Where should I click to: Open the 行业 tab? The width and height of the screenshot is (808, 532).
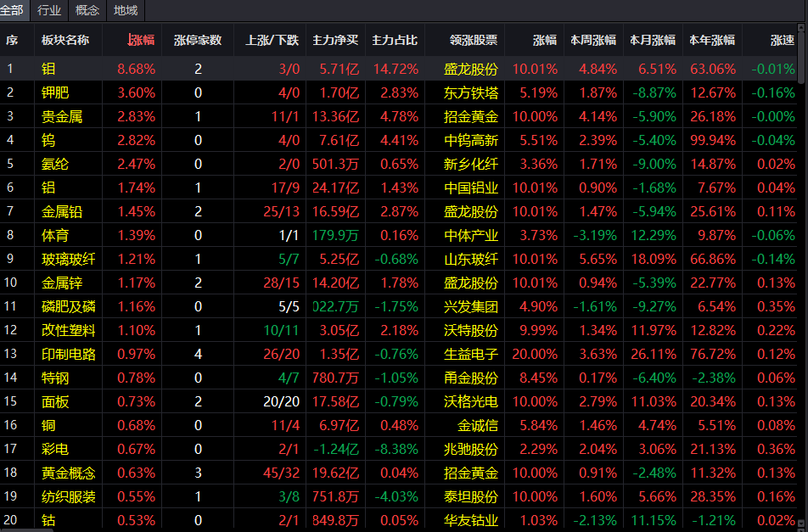pos(49,10)
